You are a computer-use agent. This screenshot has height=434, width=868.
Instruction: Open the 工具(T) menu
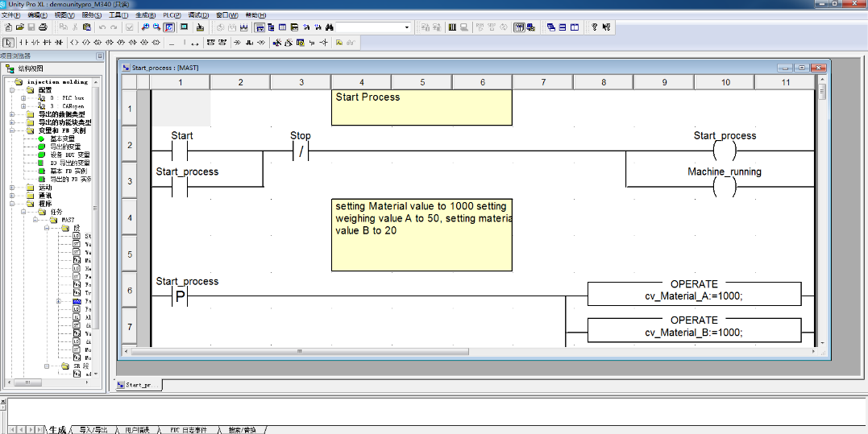tap(118, 15)
